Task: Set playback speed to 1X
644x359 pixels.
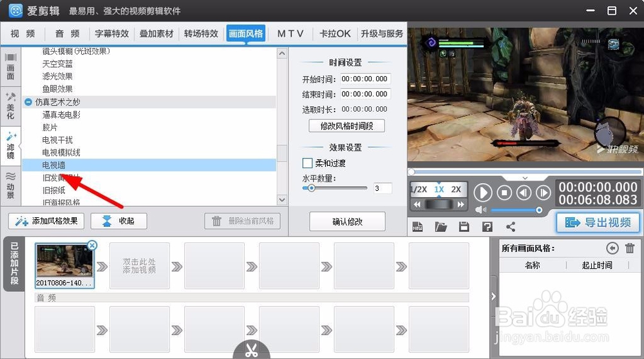Action: click(439, 189)
